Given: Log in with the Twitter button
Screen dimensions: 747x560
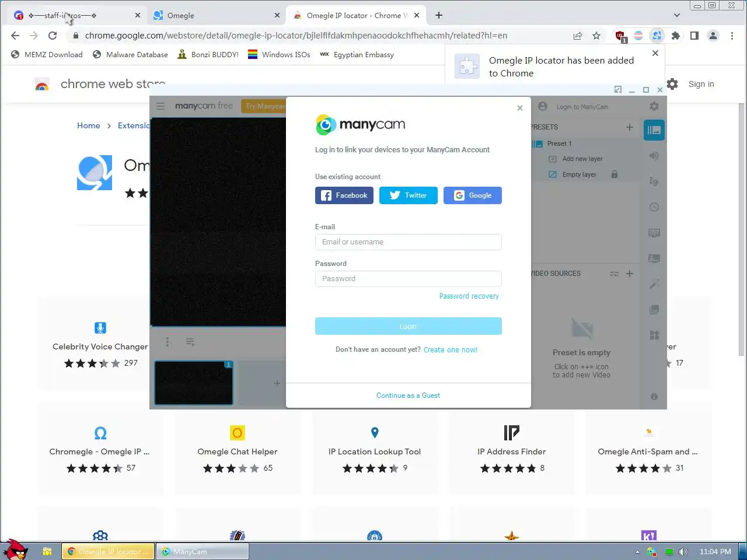Looking at the screenshot, I should pyautogui.click(x=409, y=195).
